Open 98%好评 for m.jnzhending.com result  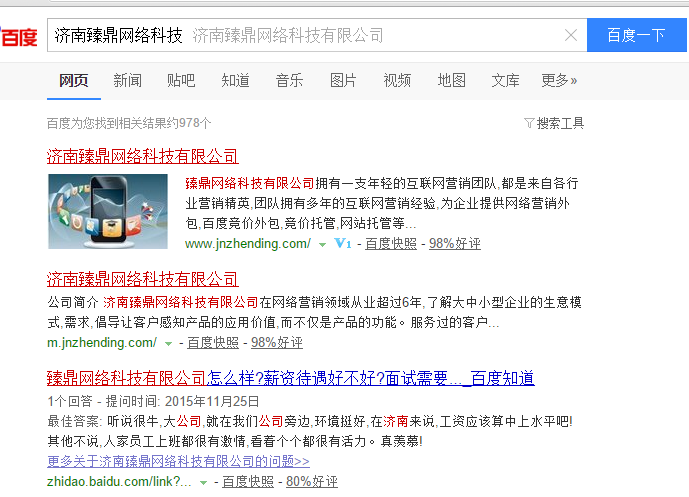click(x=277, y=342)
